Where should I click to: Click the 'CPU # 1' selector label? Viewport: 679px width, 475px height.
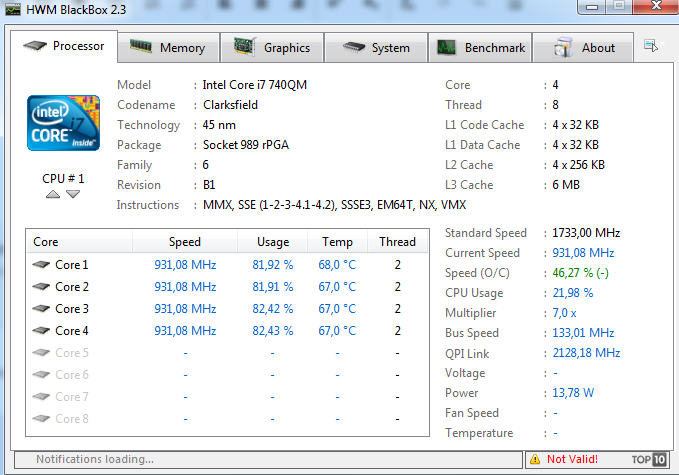click(63, 178)
